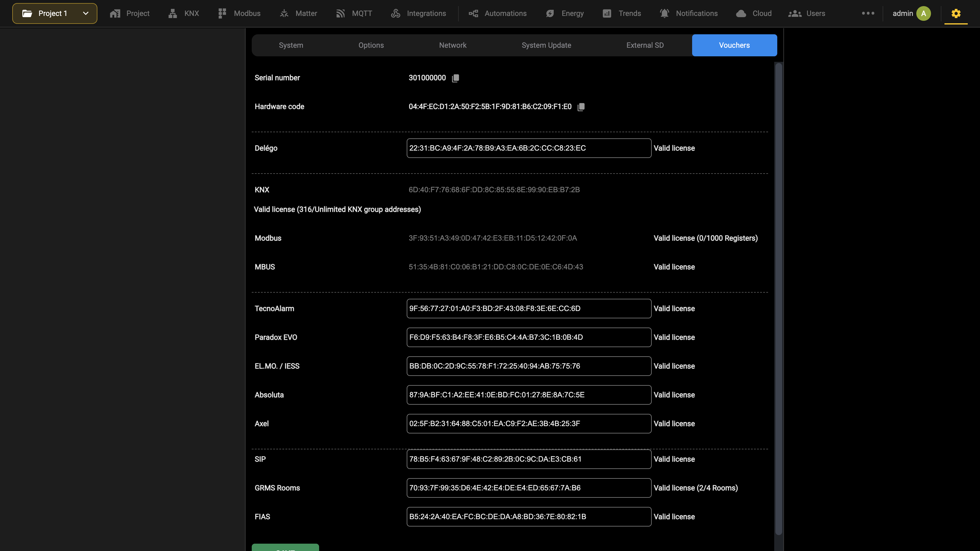Open the Notifications bell icon
Screen dimensions: 980x551
664,14
